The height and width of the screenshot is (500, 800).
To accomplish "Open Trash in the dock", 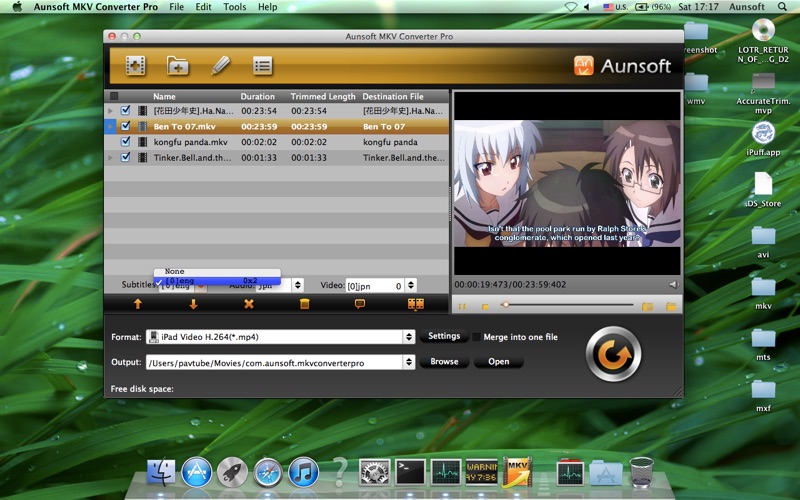I will [641, 472].
